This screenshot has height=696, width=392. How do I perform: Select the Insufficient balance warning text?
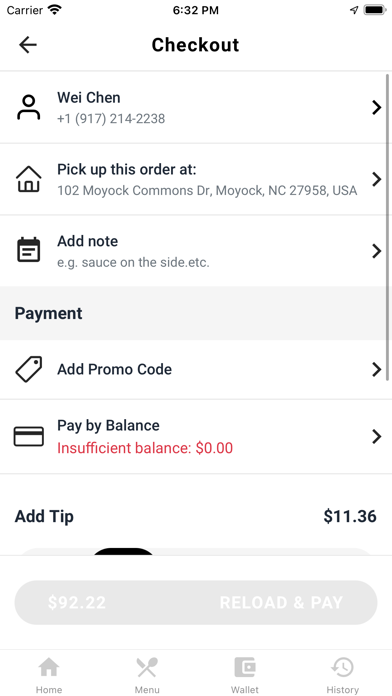click(145, 448)
